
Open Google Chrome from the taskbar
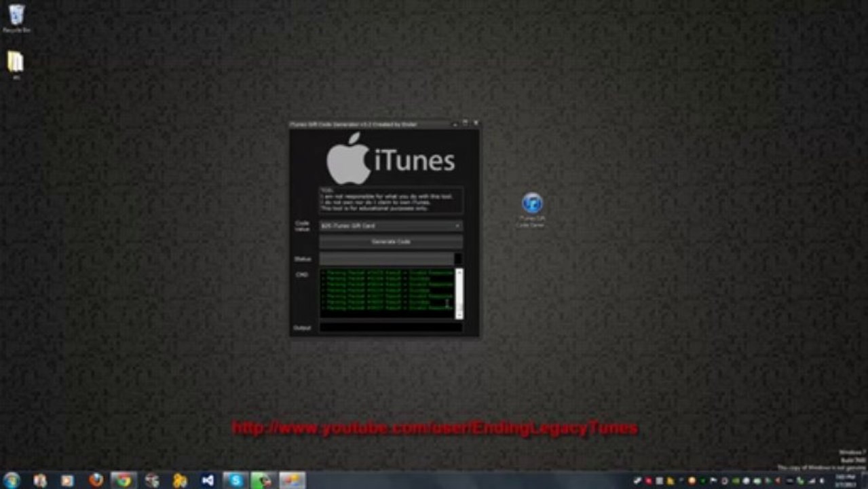(123, 480)
